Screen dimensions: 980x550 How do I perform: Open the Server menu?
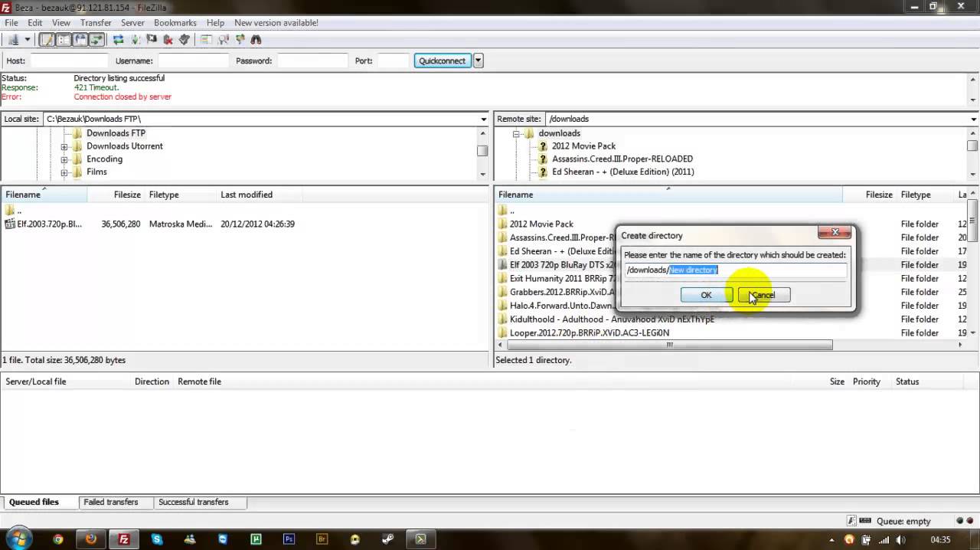132,23
